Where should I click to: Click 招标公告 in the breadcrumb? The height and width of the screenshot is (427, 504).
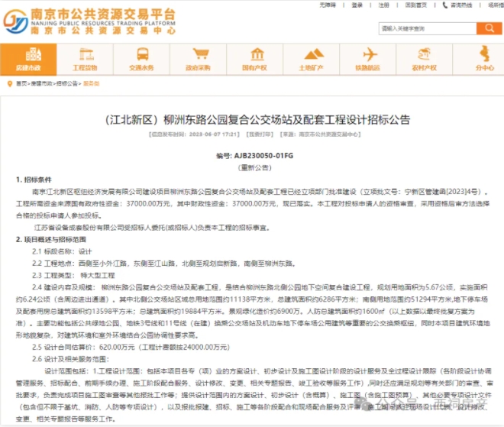pyautogui.click(x=65, y=82)
